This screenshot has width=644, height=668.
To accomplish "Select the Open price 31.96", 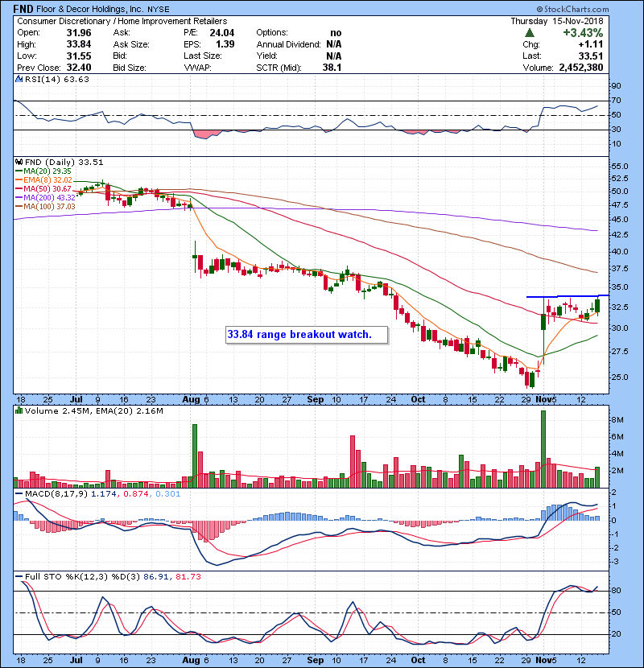I will [x=79, y=33].
